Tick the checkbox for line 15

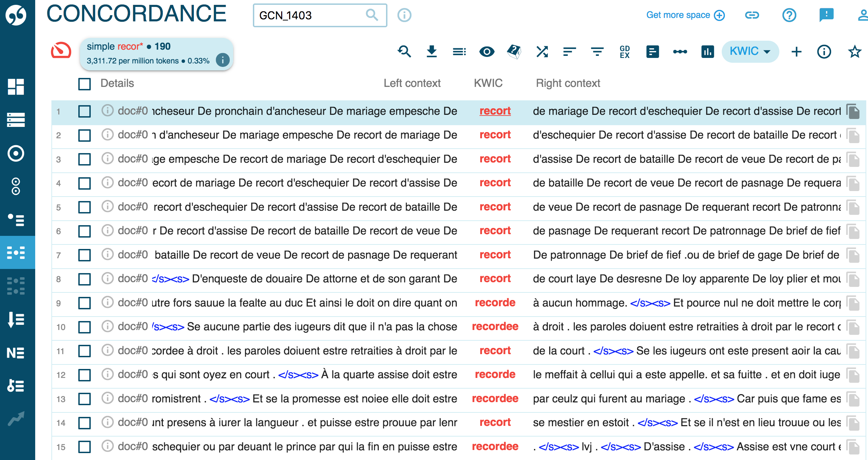(x=85, y=447)
